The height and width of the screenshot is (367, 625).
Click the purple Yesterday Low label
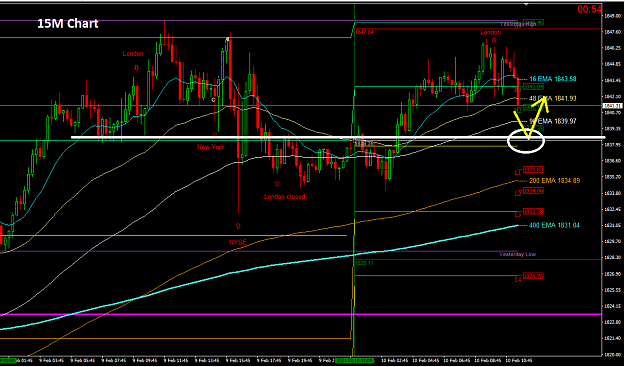(x=518, y=254)
